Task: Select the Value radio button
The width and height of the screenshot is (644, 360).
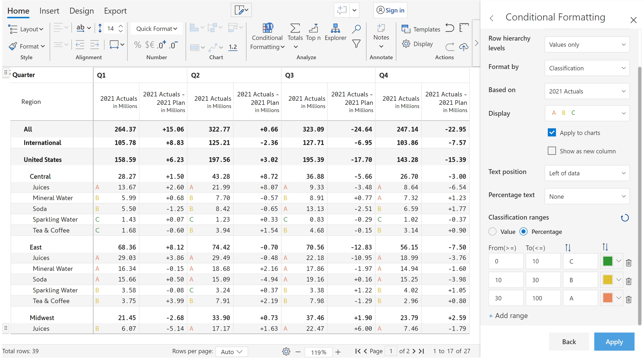Action: (493, 231)
